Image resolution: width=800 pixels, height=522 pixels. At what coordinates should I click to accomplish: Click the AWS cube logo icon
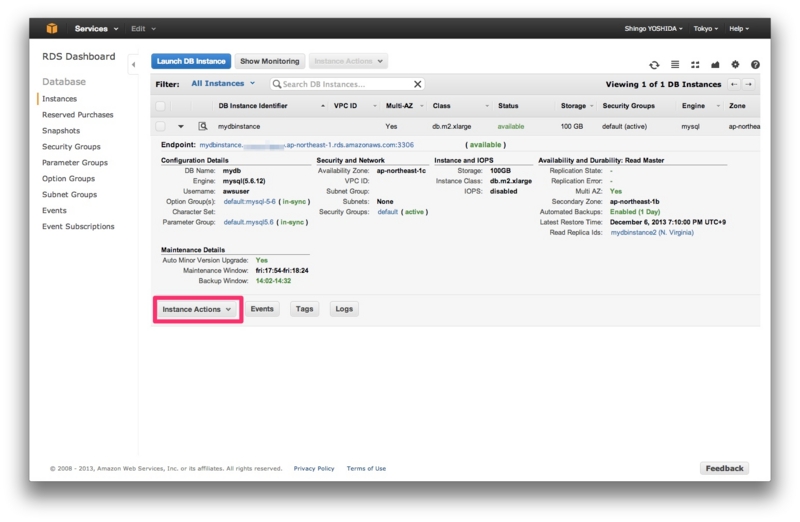[52, 28]
